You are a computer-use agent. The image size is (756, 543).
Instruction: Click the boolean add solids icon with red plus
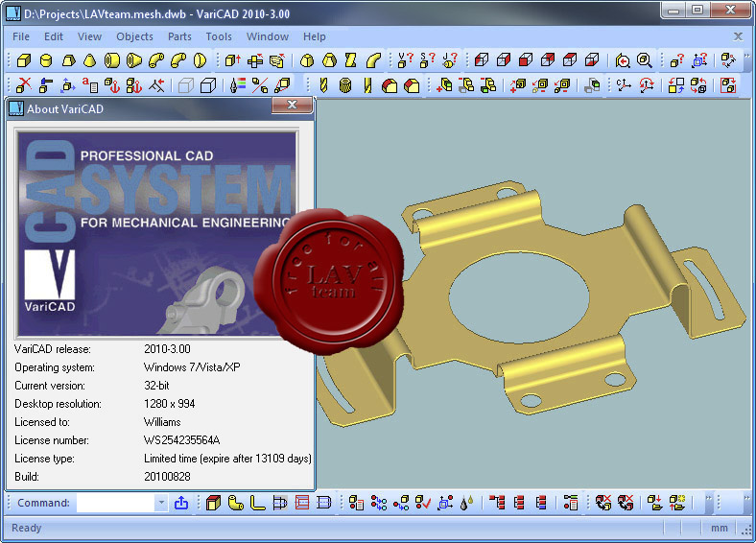click(x=444, y=85)
